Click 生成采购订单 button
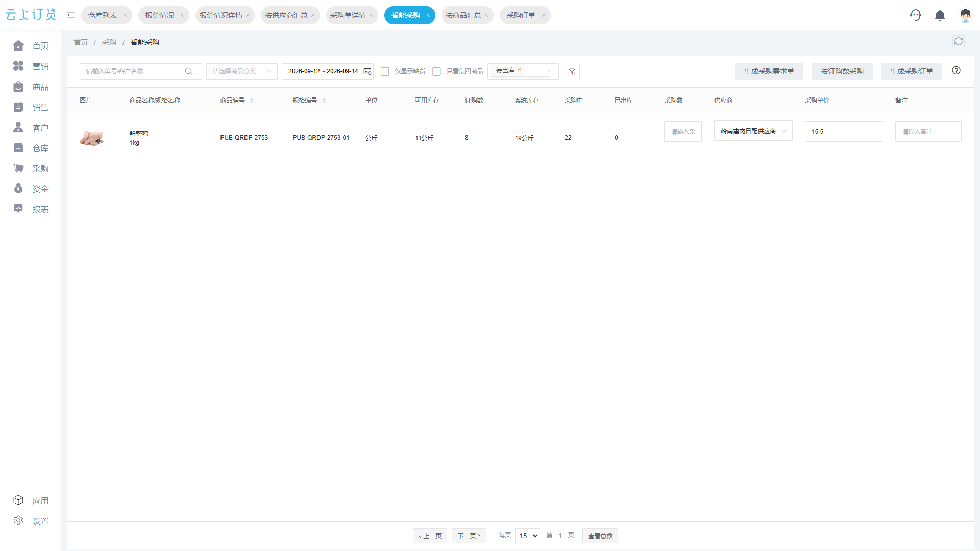This screenshot has height=551, width=980. point(912,71)
